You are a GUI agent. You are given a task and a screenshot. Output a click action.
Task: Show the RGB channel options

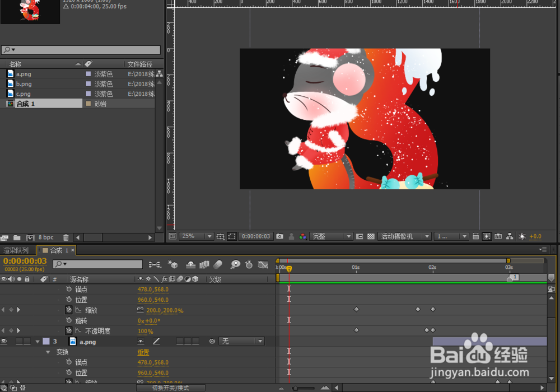[x=303, y=236]
